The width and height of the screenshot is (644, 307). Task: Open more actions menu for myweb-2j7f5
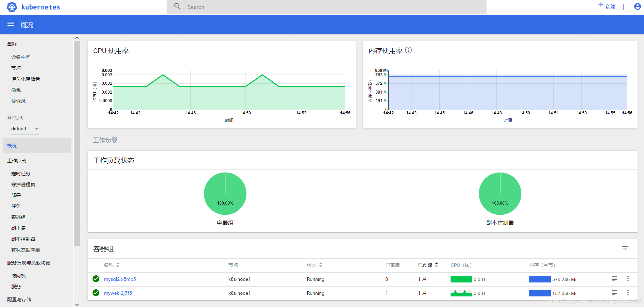click(628, 293)
